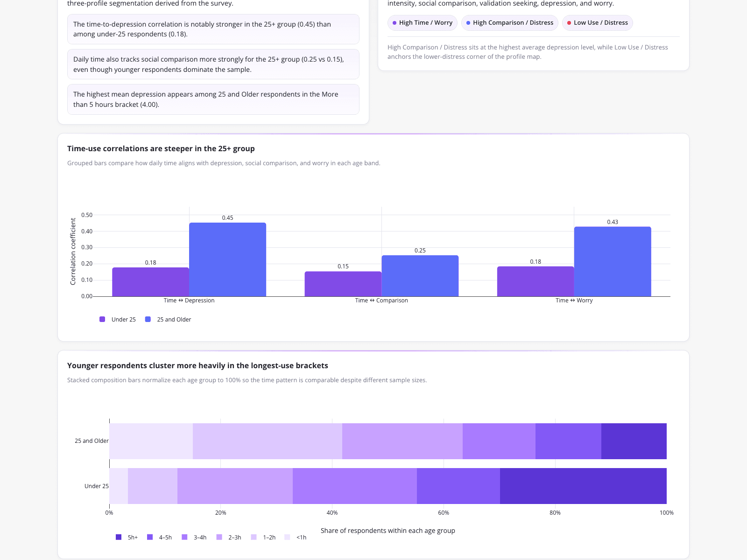The height and width of the screenshot is (560, 747).
Task: Click the 0.25 value label above the bar
Action: pyautogui.click(x=420, y=251)
